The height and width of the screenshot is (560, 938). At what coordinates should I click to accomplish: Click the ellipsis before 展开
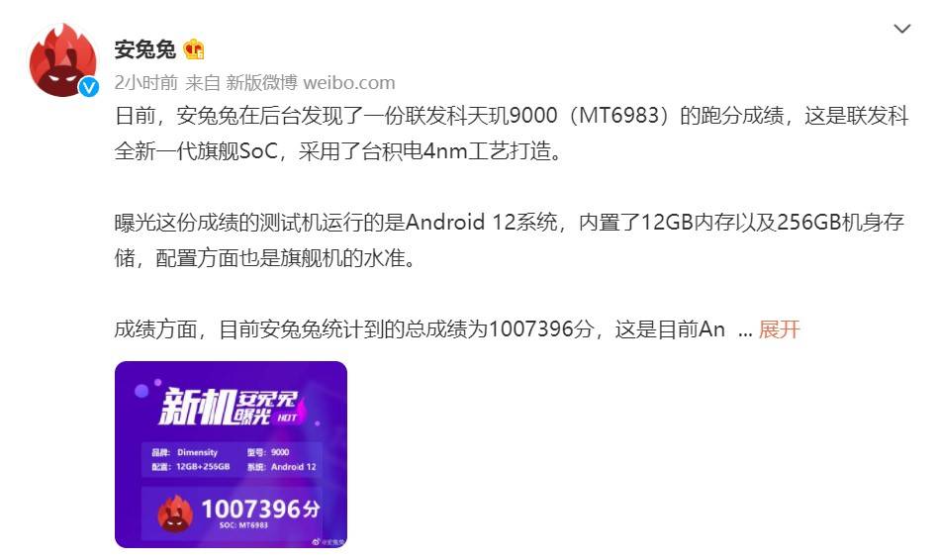[745, 330]
